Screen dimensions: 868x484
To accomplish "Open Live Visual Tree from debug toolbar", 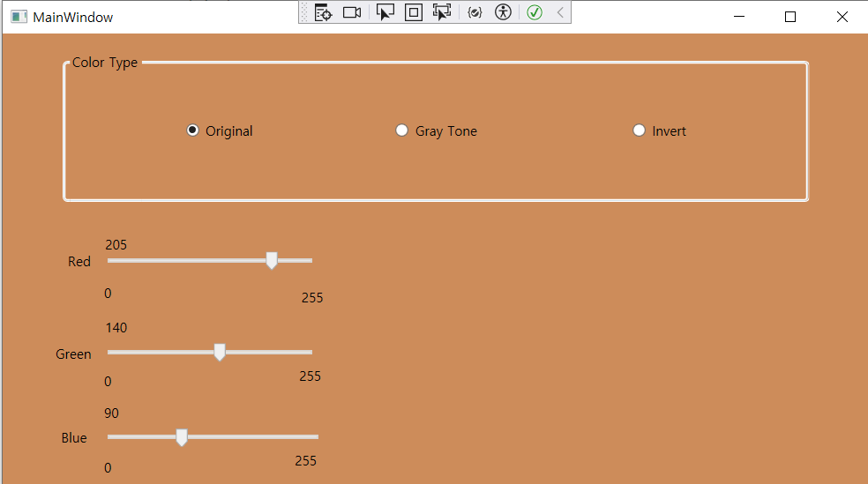I will coord(323,12).
